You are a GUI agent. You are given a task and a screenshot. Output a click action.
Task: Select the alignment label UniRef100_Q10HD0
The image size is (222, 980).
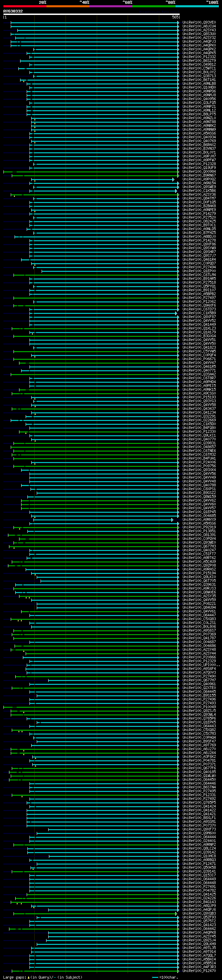[x=199, y=88]
